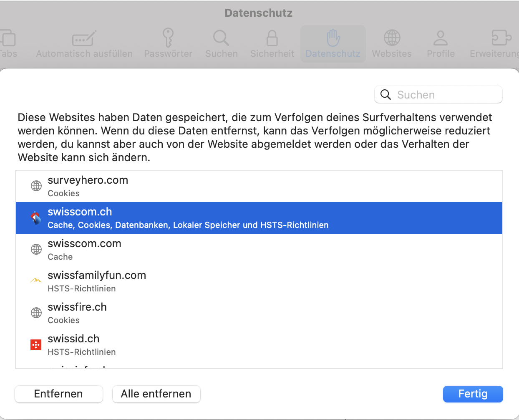Screen dimensions: 519x420
Task: Click globe icon beside swissfire.ch
Action: tap(36, 313)
